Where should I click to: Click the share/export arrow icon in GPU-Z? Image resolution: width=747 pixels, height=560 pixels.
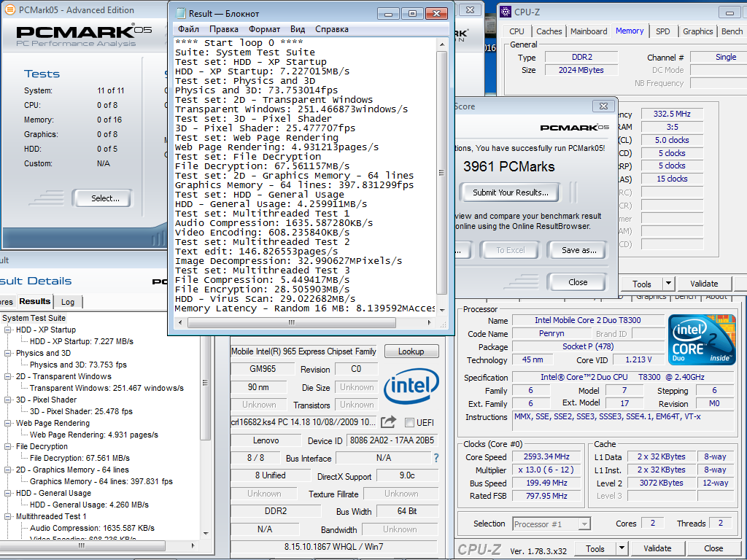pos(388,421)
